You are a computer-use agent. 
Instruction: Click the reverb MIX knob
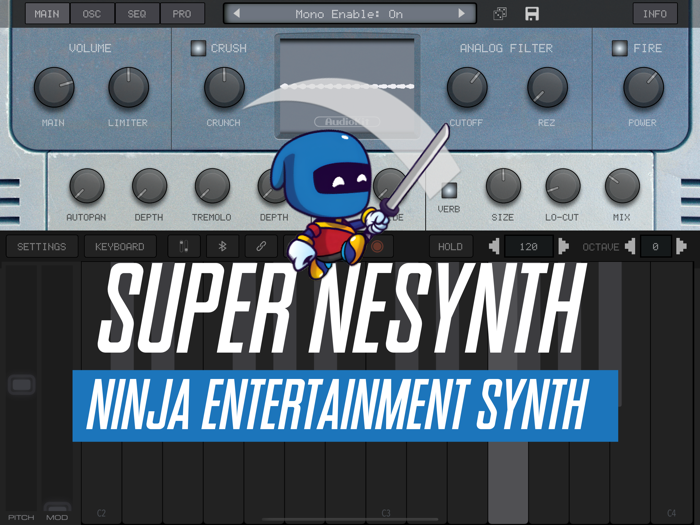tap(622, 186)
